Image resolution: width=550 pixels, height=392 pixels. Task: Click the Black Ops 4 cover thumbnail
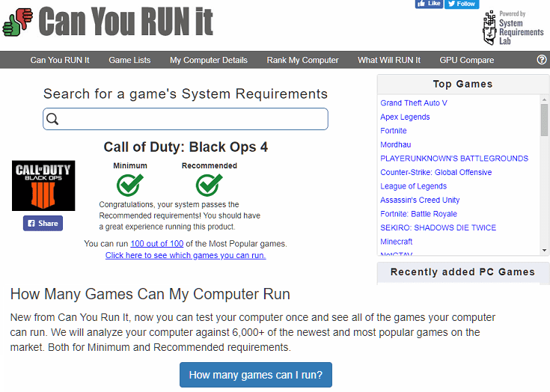[43, 186]
